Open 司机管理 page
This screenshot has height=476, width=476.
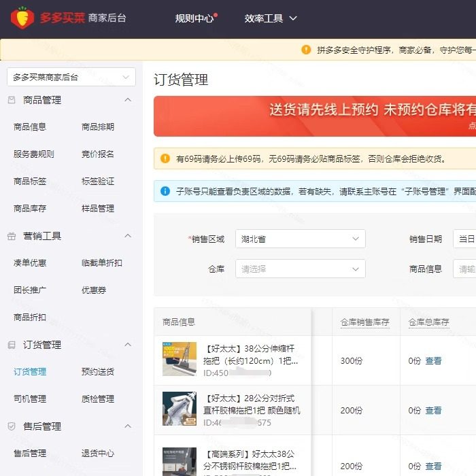(30, 399)
